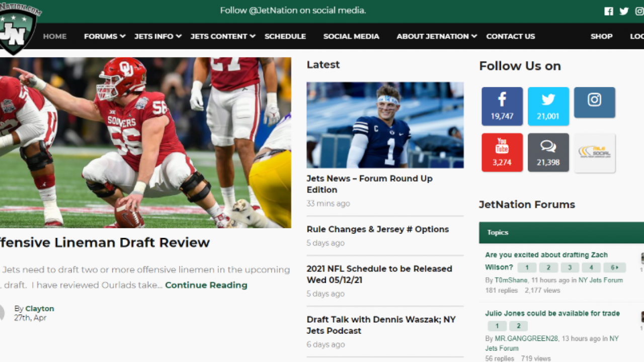Open the Instagram follow tile

pyautogui.click(x=594, y=103)
